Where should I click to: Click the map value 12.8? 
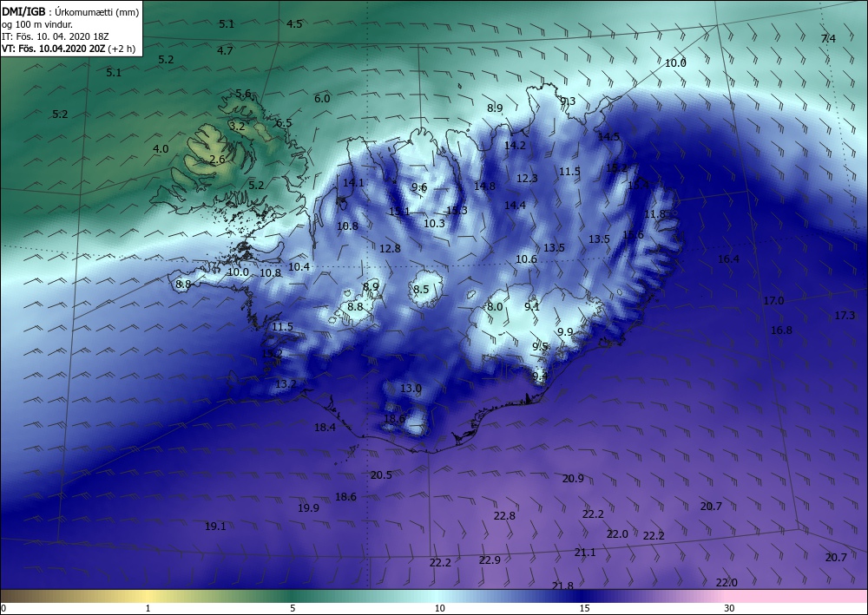[x=390, y=249]
